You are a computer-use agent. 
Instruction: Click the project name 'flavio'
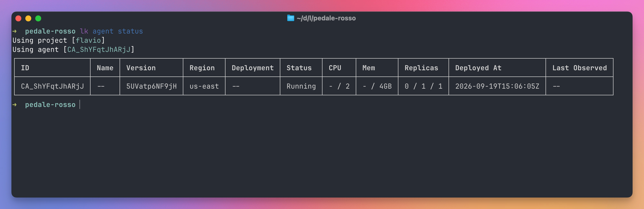[x=88, y=40]
